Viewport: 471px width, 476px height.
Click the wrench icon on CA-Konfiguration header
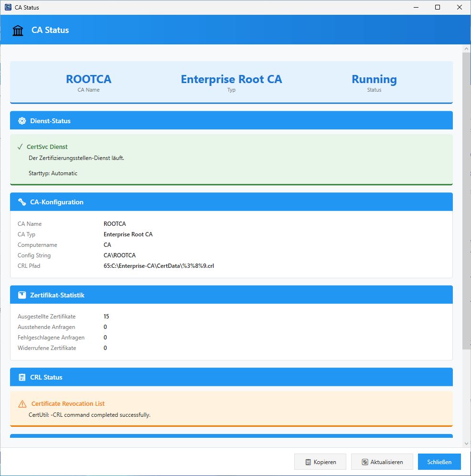point(22,201)
